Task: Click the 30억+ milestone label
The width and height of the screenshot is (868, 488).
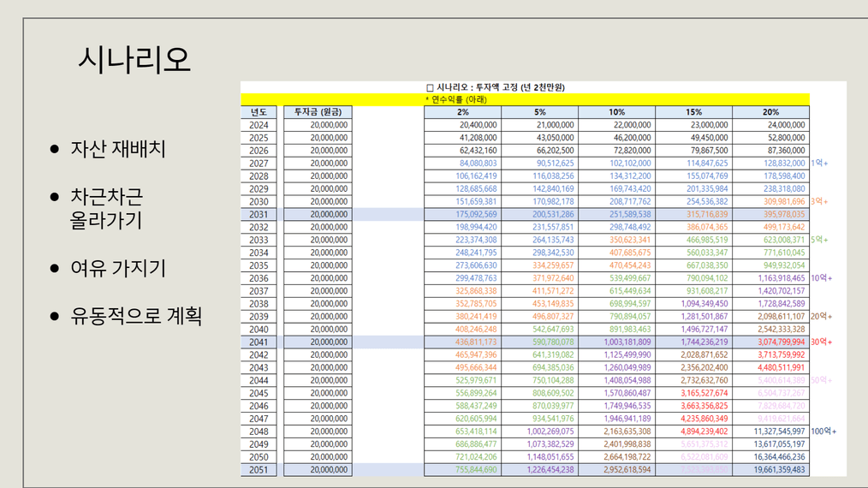Action: 822,342
